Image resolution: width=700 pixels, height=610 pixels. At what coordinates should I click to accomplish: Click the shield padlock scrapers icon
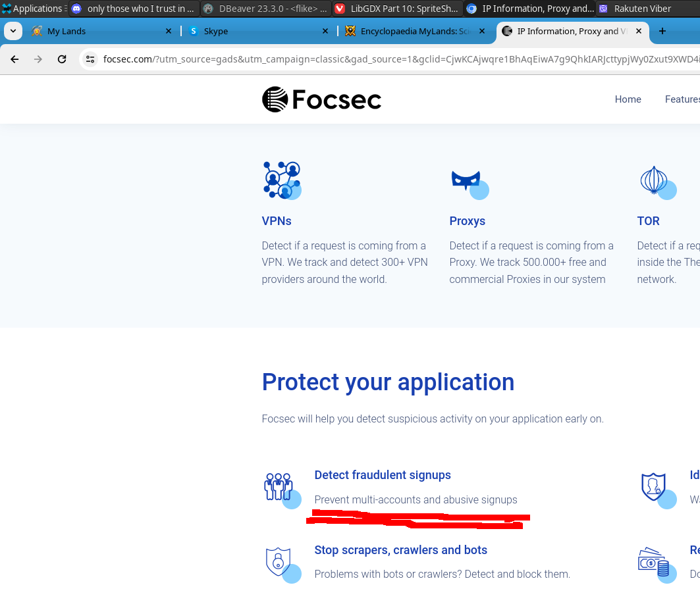click(279, 562)
